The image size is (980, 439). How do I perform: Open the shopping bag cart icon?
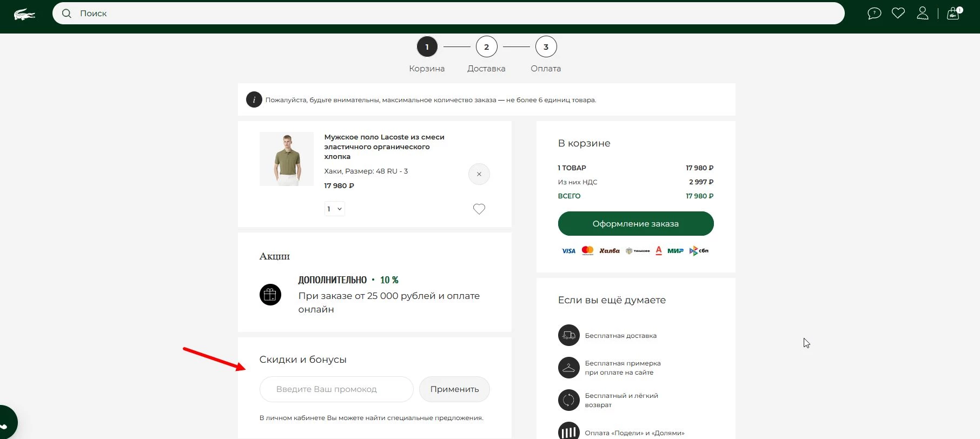point(953,14)
